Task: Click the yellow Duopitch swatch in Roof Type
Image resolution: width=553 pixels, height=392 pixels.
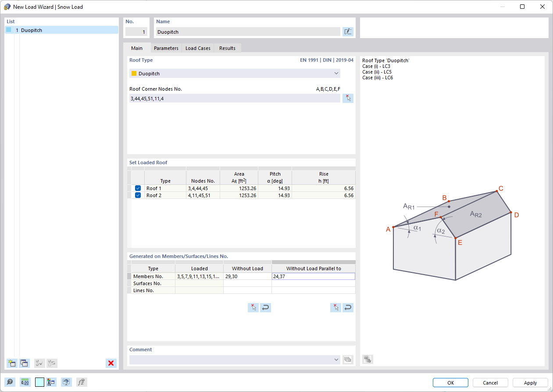Action: 134,74
